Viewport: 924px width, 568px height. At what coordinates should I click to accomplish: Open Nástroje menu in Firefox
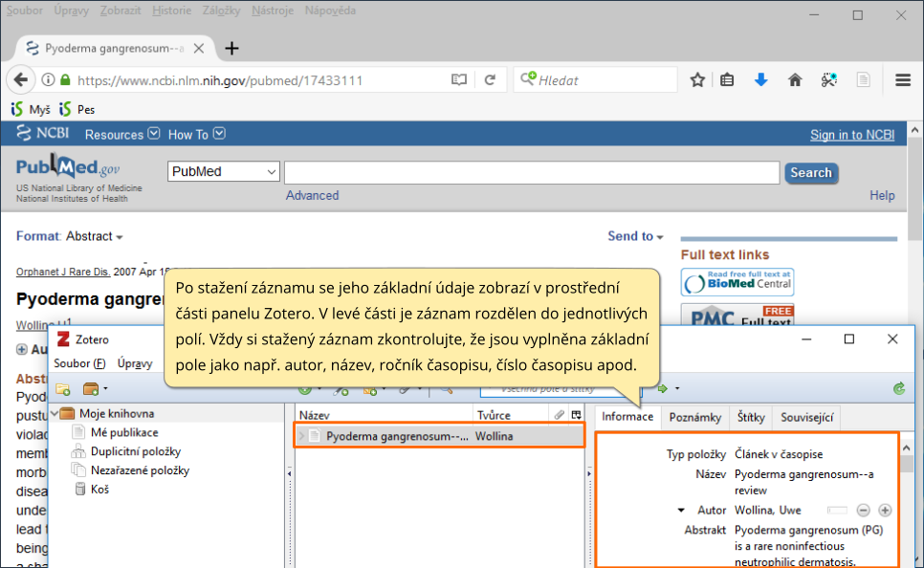[x=273, y=11]
